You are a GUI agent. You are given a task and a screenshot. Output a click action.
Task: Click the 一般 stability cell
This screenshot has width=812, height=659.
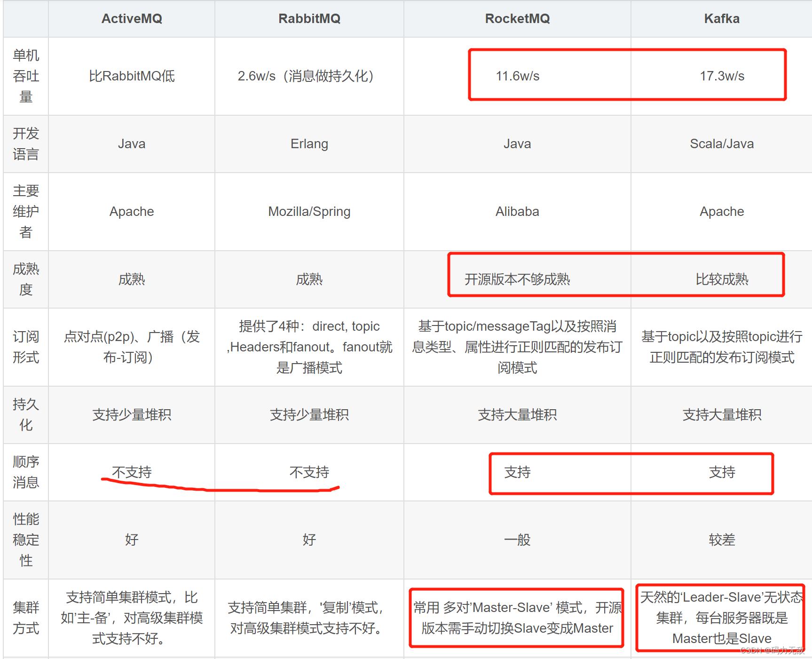(x=517, y=540)
